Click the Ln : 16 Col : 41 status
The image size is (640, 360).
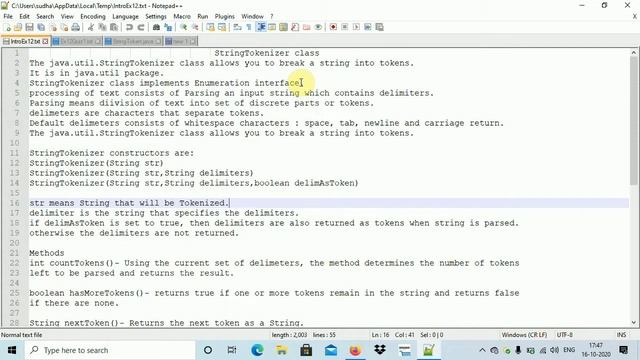click(393, 335)
